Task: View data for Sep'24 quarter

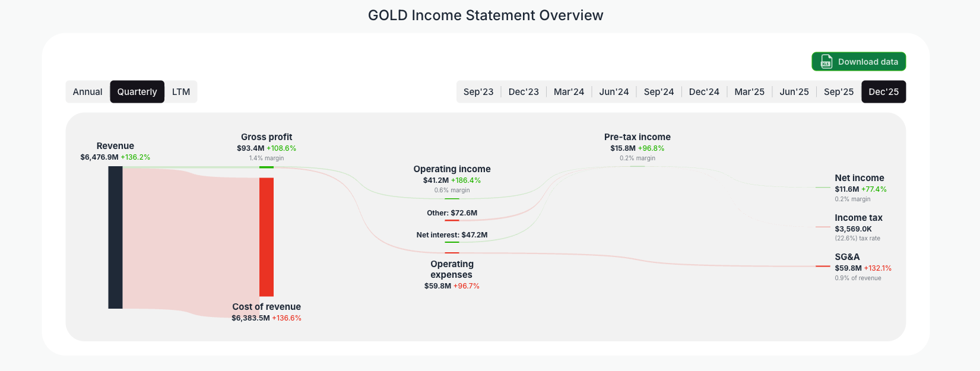Action: [x=659, y=91]
